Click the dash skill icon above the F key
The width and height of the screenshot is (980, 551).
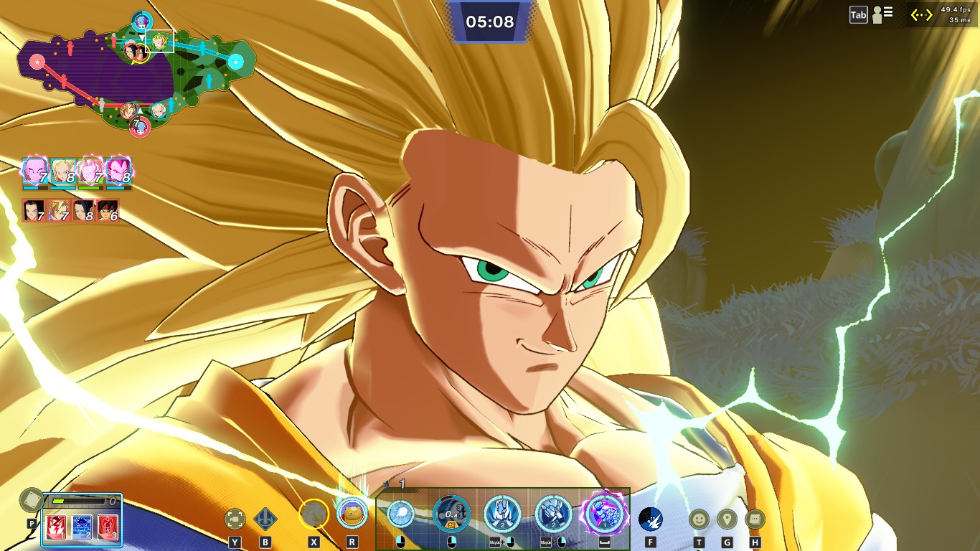click(x=651, y=518)
